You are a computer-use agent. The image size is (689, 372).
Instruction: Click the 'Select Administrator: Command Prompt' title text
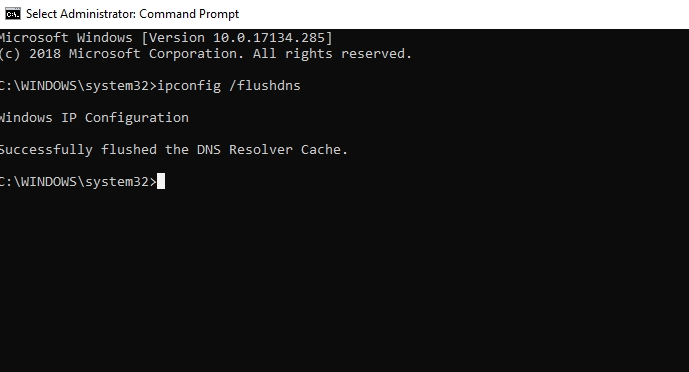[x=132, y=14]
